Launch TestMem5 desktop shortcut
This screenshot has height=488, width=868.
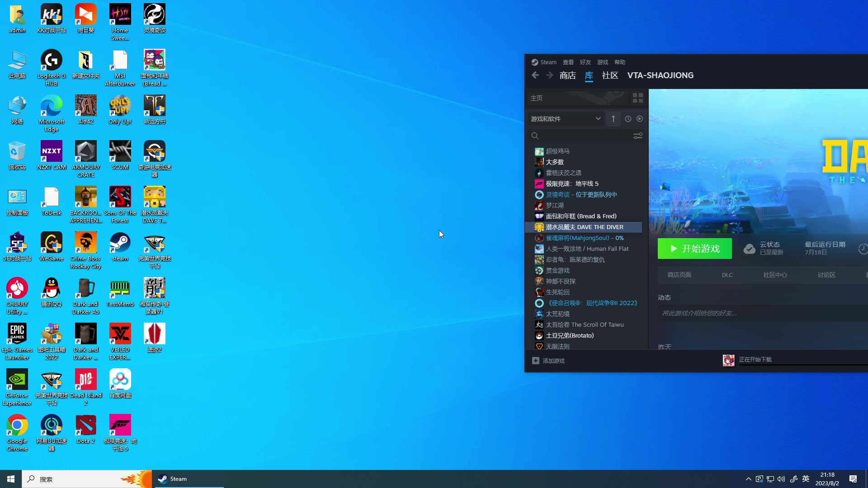[120, 292]
